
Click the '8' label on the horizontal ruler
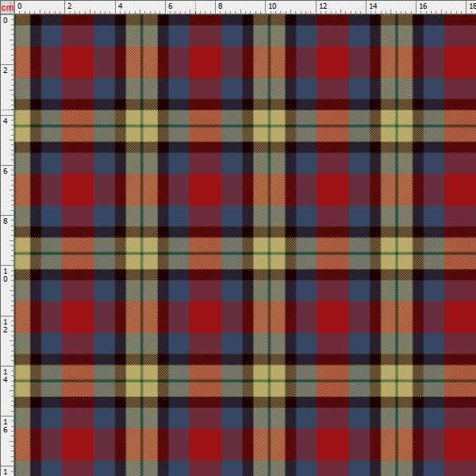[x=220, y=6]
